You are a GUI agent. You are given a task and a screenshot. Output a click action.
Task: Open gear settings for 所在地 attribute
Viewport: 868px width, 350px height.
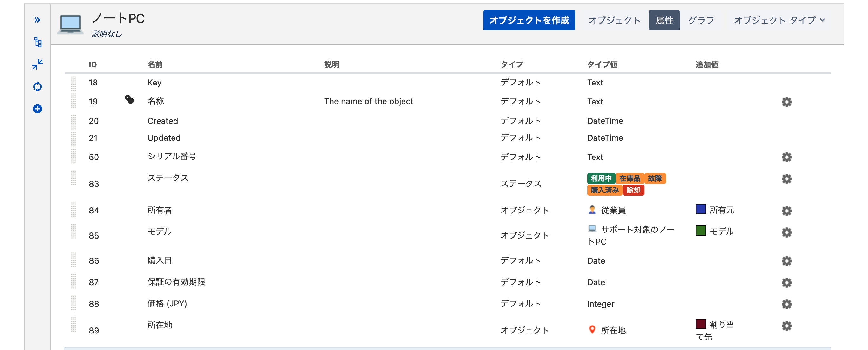[x=786, y=326]
